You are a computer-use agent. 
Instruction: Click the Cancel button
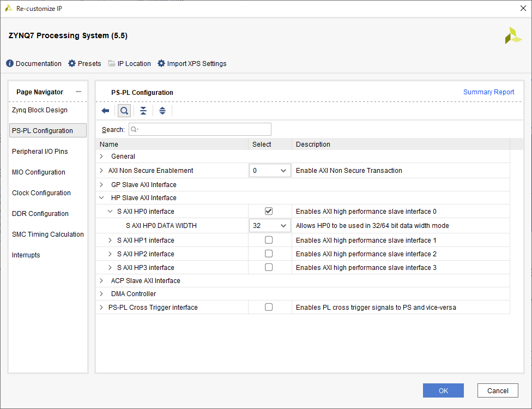pyautogui.click(x=498, y=390)
